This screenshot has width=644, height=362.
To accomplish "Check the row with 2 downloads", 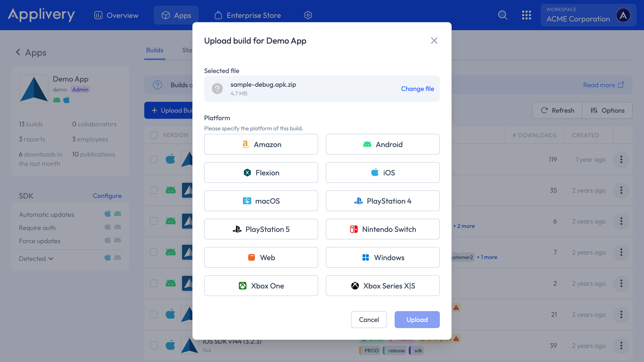I will click(x=153, y=283).
